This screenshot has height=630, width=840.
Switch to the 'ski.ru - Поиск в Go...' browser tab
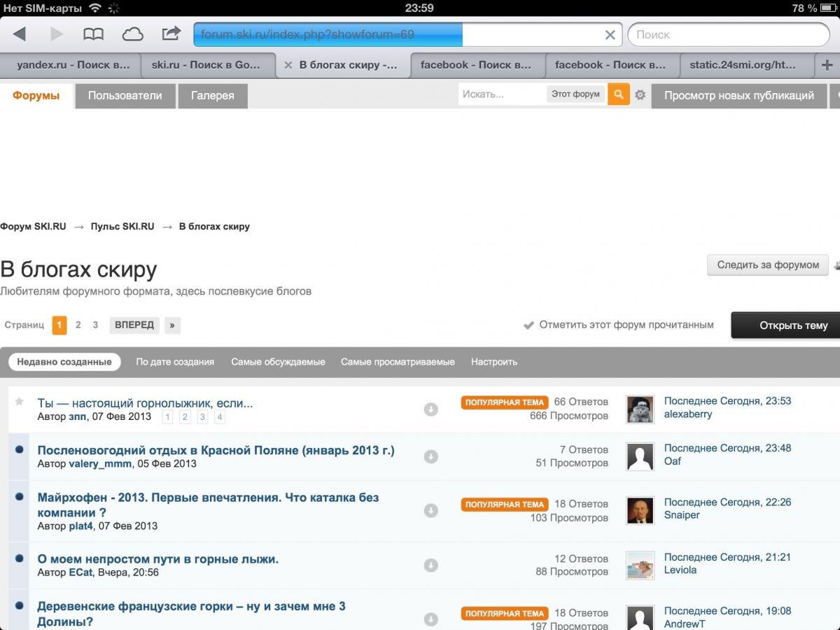pyautogui.click(x=206, y=65)
